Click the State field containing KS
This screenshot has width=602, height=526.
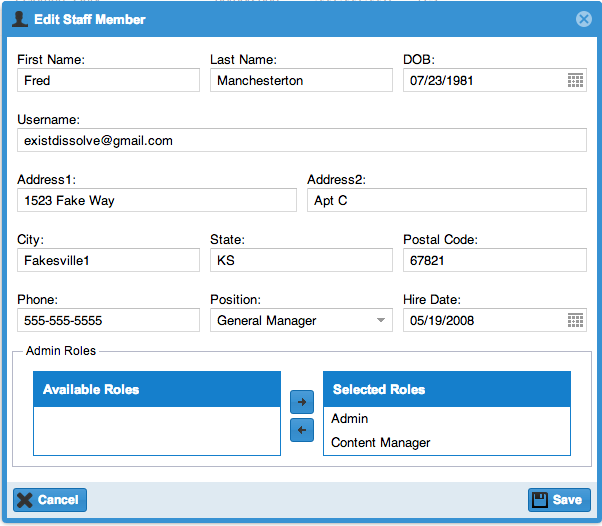(x=300, y=261)
